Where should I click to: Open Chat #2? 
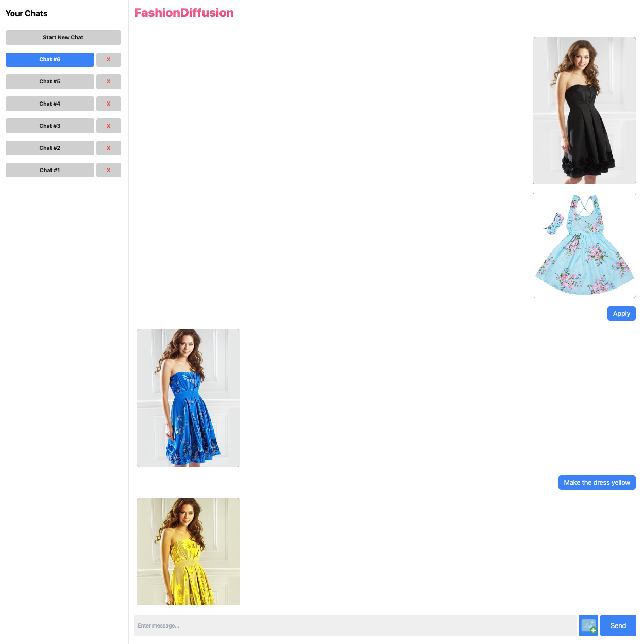point(49,148)
